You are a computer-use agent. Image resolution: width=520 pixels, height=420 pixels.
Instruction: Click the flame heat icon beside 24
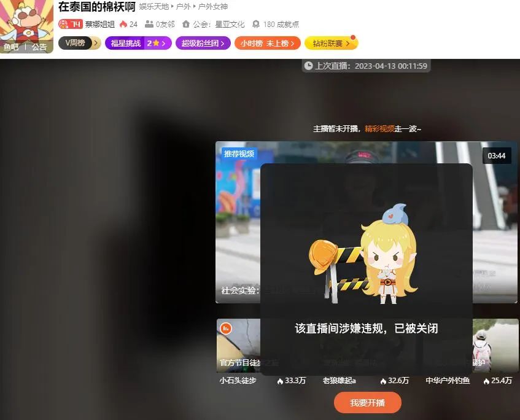pos(123,24)
